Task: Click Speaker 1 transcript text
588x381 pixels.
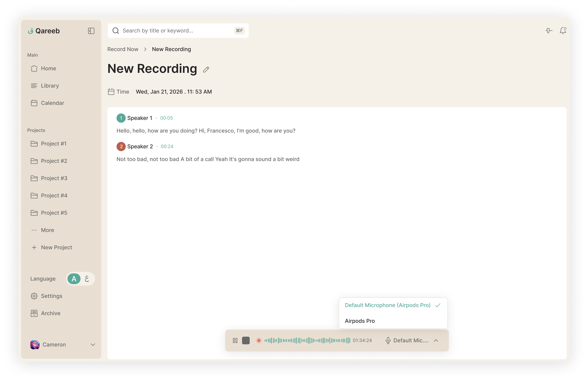Action: (x=206, y=131)
